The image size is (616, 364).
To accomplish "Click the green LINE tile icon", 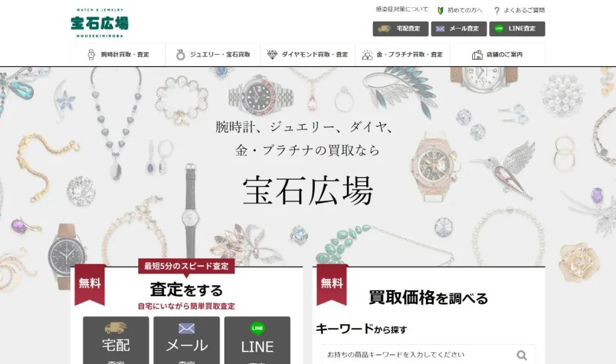I will point(257,328).
